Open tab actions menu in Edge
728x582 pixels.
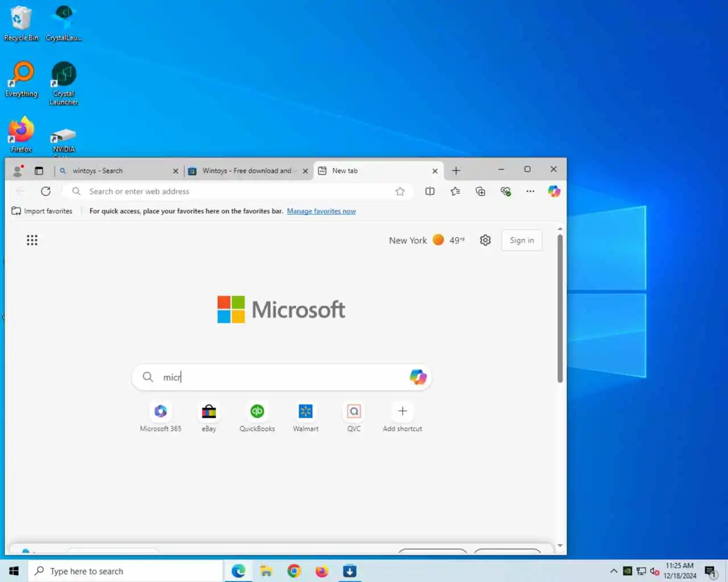[39, 171]
